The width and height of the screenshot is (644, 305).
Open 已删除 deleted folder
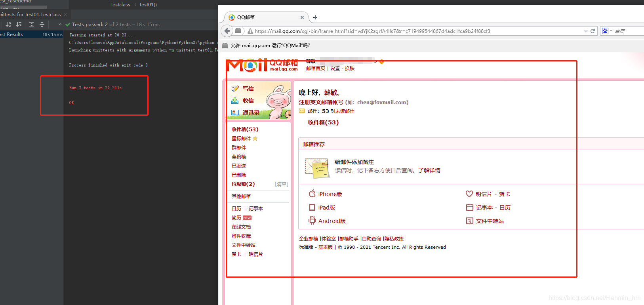click(x=239, y=175)
